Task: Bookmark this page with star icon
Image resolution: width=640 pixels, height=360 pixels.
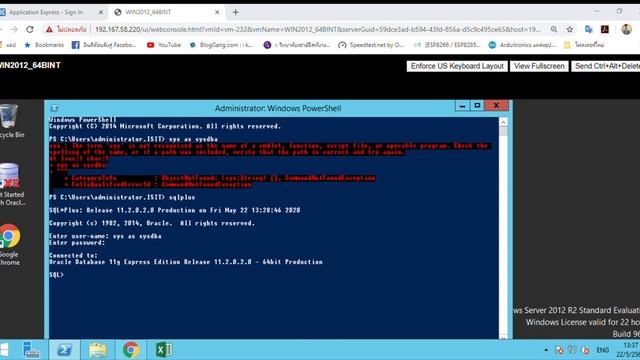Action: (x=570, y=29)
